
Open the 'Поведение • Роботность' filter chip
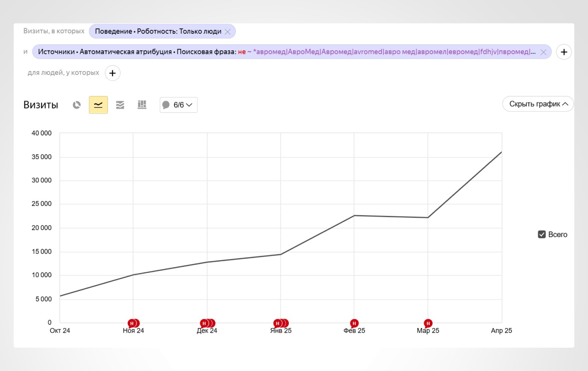pos(158,32)
